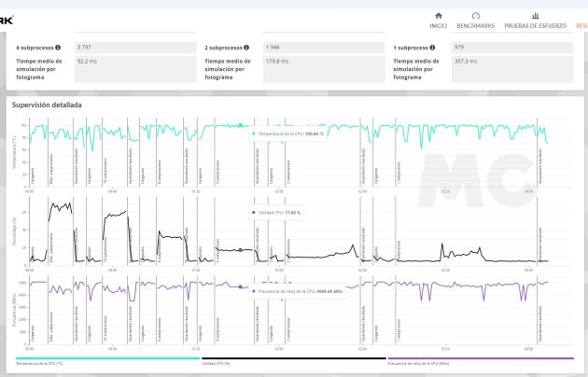588x377 pixels.
Task: Click the 2 subprocesos score field 1 946
Action: pos(324,48)
